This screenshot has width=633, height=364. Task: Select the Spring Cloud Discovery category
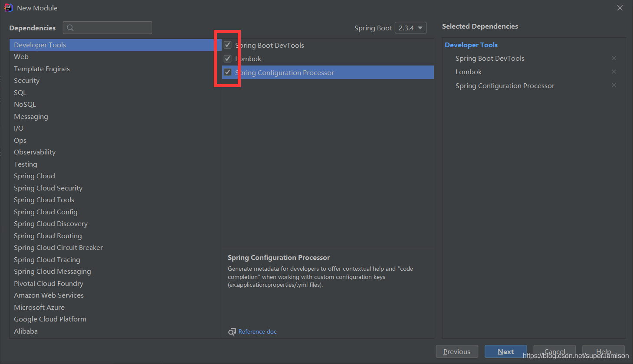click(115, 224)
